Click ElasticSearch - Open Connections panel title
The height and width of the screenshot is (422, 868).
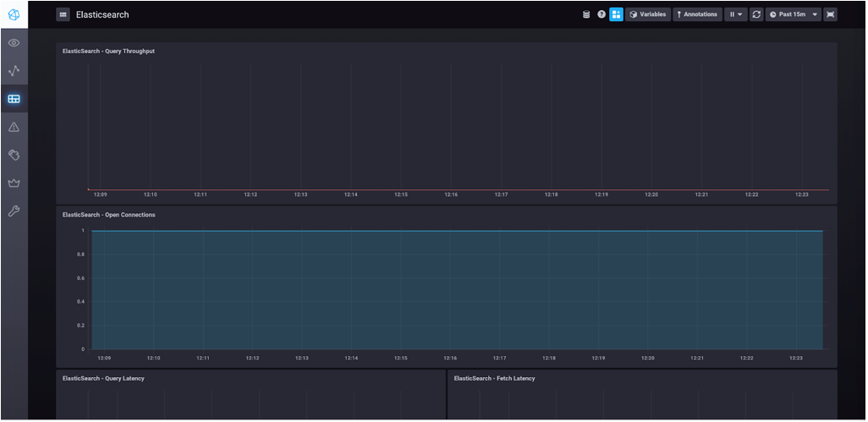[x=108, y=215]
